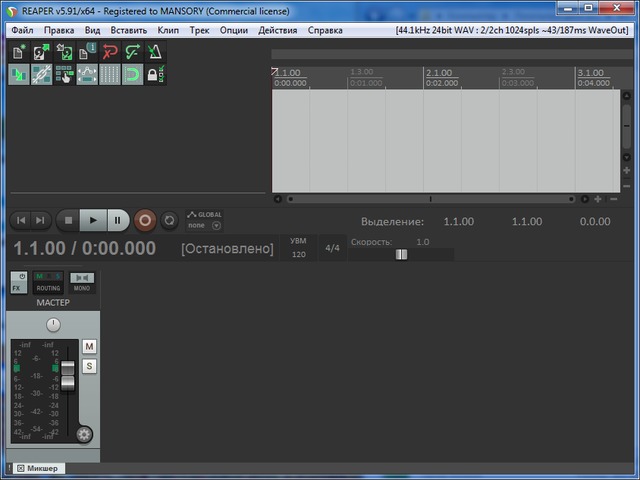This screenshot has width=640, height=480.
Task: Click the Скорость playback rate slider
Action: coord(401,254)
